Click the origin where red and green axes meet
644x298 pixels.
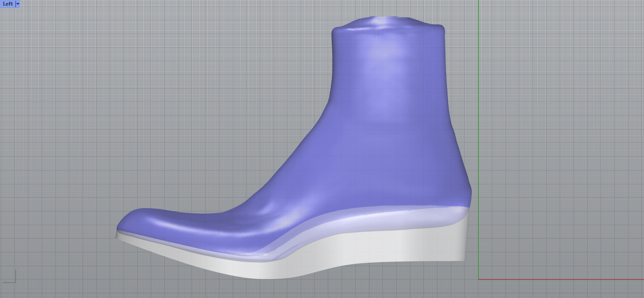[x=478, y=279]
